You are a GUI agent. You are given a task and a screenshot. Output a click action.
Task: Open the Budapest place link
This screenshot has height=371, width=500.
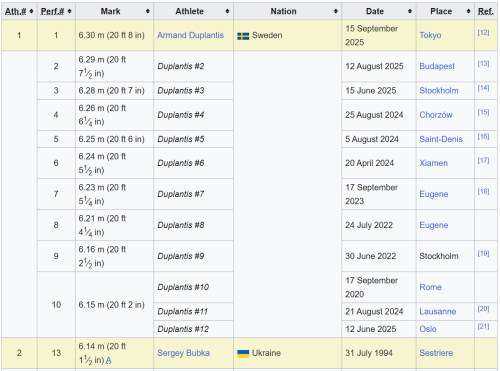[437, 66]
